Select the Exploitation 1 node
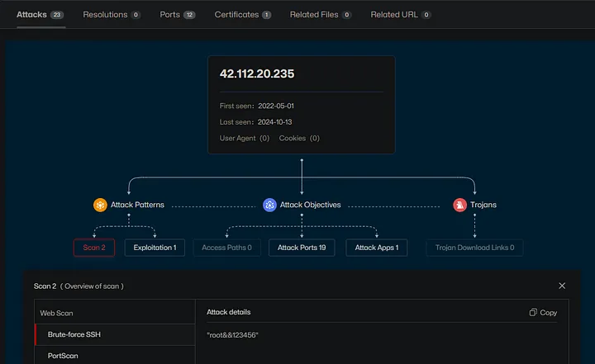The width and height of the screenshot is (595, 364). 155,248
